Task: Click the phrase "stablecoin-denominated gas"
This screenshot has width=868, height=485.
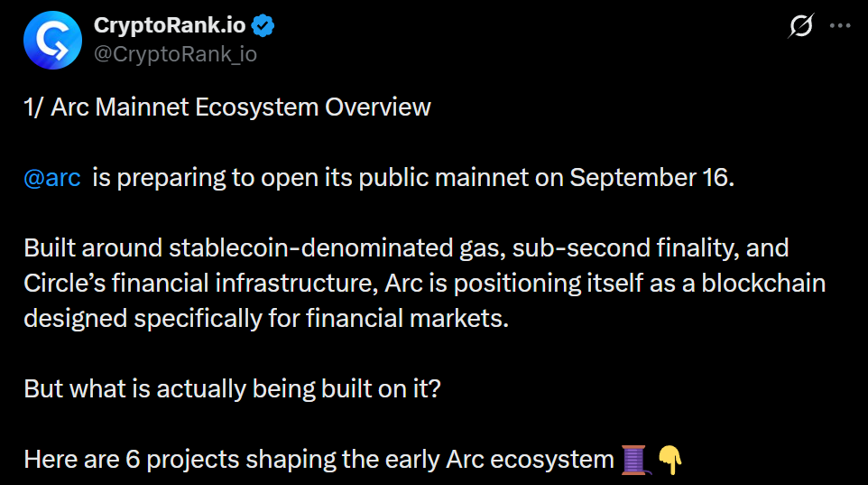Action: coord(337,248)
